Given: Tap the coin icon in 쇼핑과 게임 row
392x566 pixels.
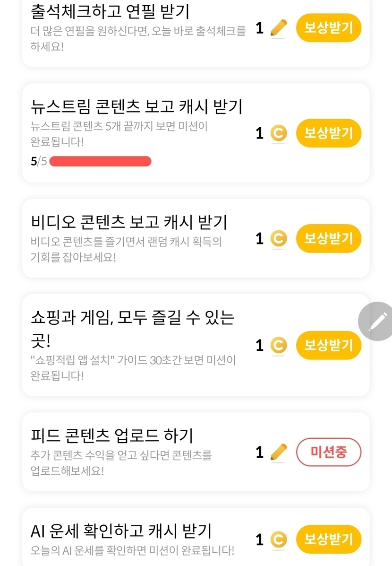Looking at the screenshot, I should pos(279,346).
